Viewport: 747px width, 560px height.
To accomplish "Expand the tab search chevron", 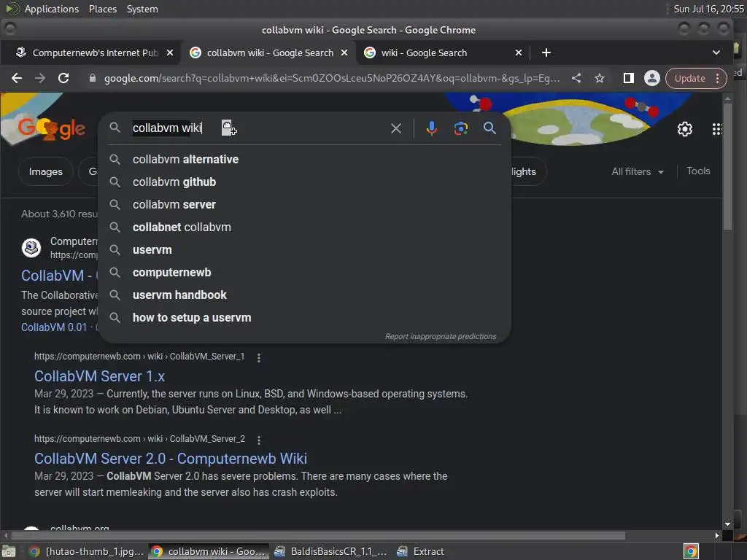I will point(716,52).
